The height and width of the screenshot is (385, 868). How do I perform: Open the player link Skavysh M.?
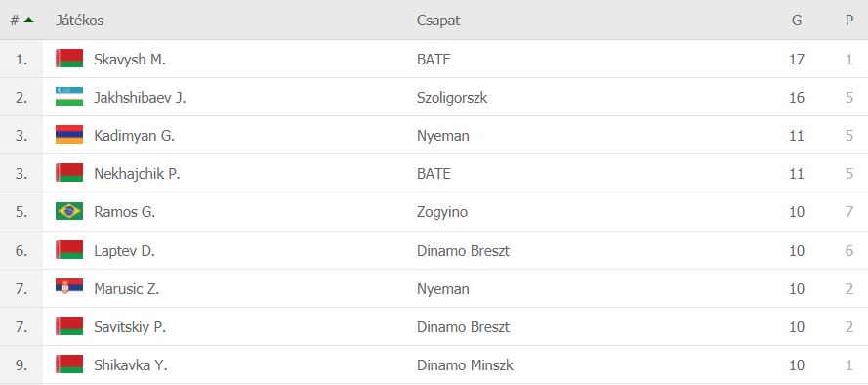click(x=130, y=60)
